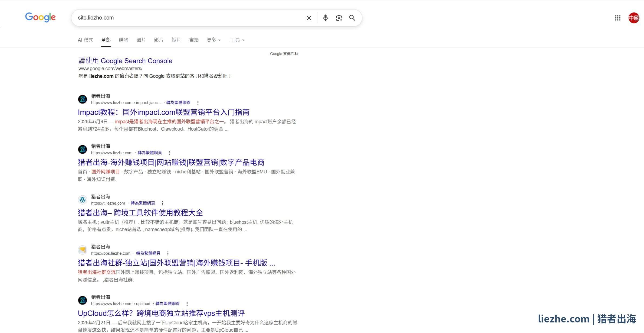644x333 pixels.
Task: Click the Google logo
Action: 40,18
